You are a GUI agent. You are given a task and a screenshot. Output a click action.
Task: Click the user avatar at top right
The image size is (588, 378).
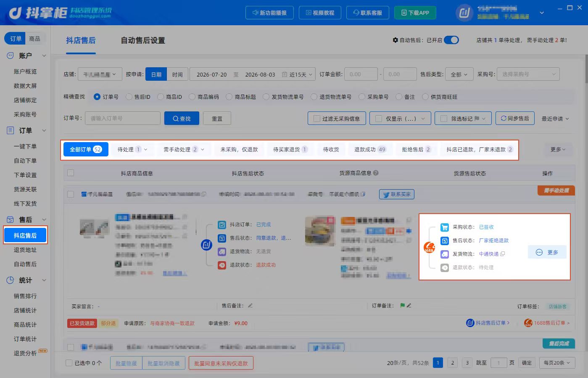[464, 13]
